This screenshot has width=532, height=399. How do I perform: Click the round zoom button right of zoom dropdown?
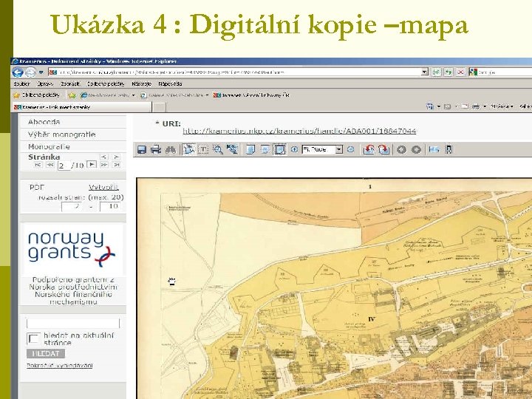pyautogui.click(x=351, y=149)
